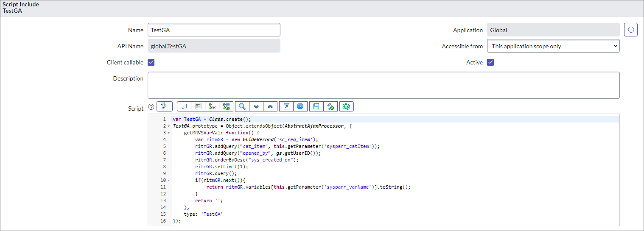Click "opened_by" string on line 6
The height and width of the screenshot is (231, 644).
coord(255,153)
